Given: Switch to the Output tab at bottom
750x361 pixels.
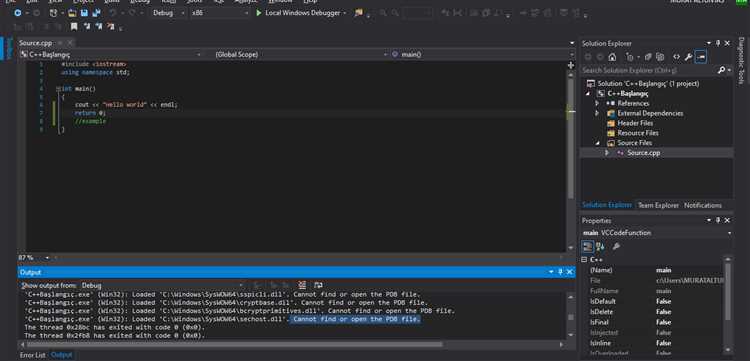Looking at the screenshot, I should [61, 355].
